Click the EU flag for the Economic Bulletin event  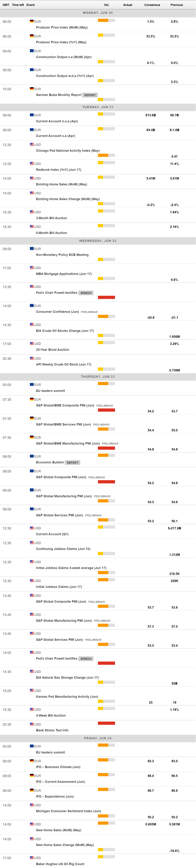[32, 457]
